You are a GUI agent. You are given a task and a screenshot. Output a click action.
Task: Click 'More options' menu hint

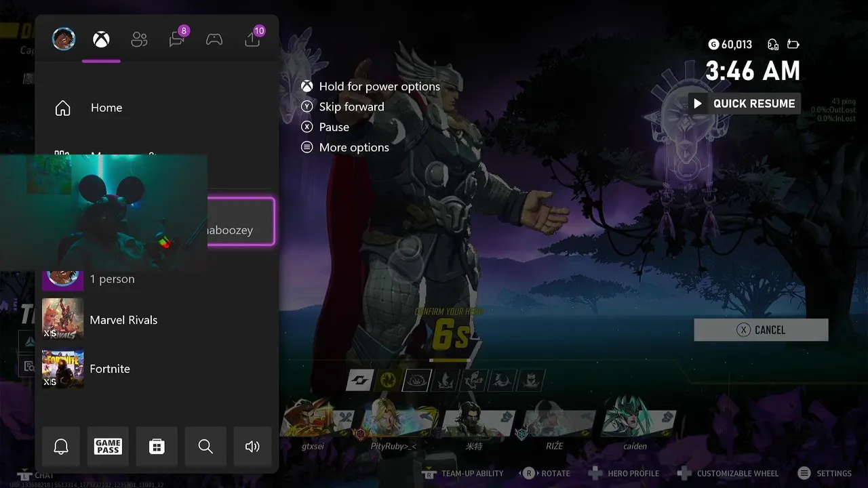(x=345, y=148)
